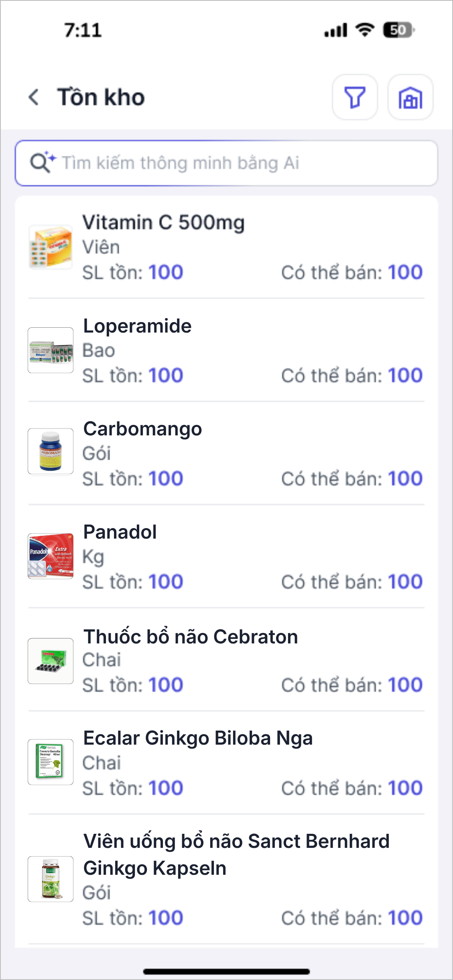
Task: Open the filter funnel icon
Action: tap(355, 97)
